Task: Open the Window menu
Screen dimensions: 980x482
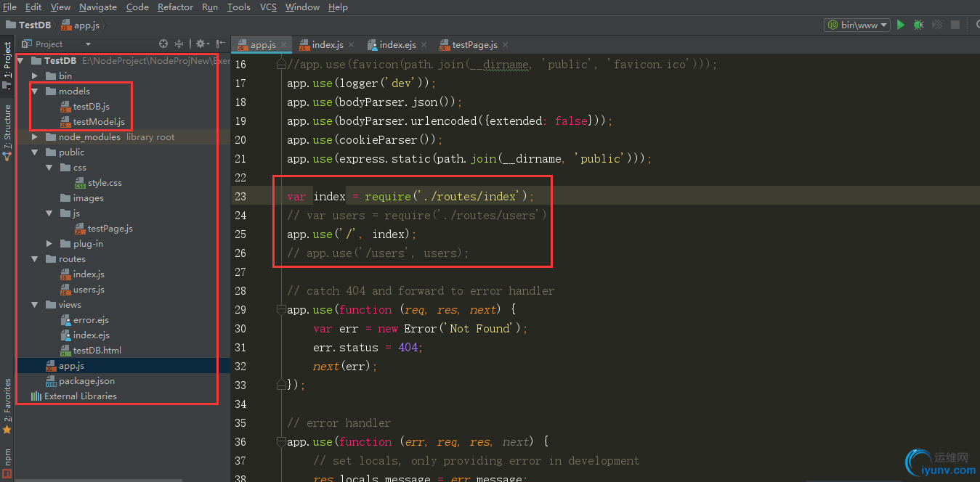Action: pyautogui.click(x=302, y=7)
